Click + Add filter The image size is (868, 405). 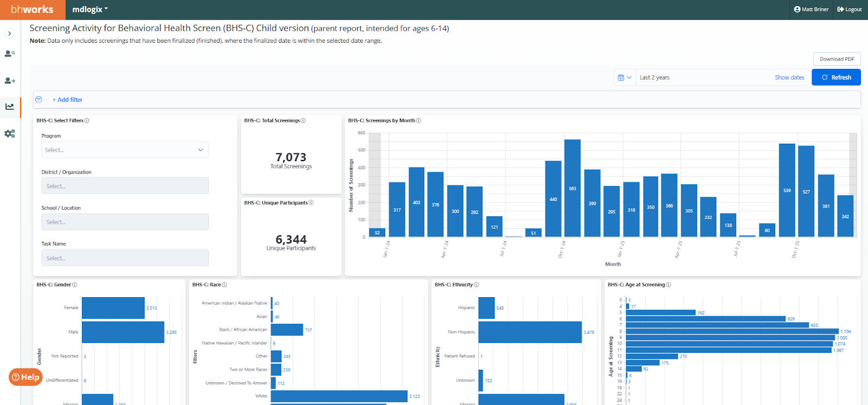coord(67,100)
